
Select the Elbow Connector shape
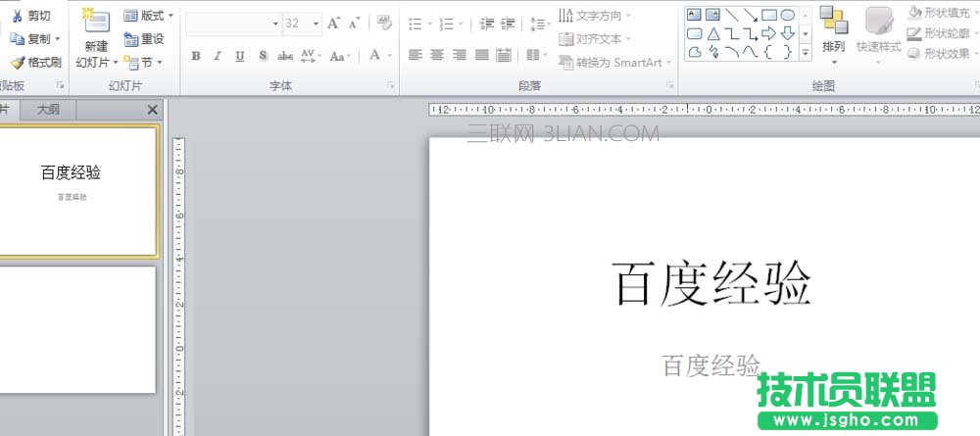pyautogui.click(x=731, y=33)
